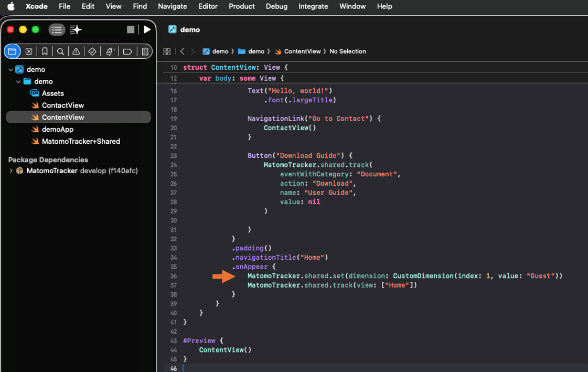
Task: Open the Project navigator tab
Action: click(x=13, y=51)
